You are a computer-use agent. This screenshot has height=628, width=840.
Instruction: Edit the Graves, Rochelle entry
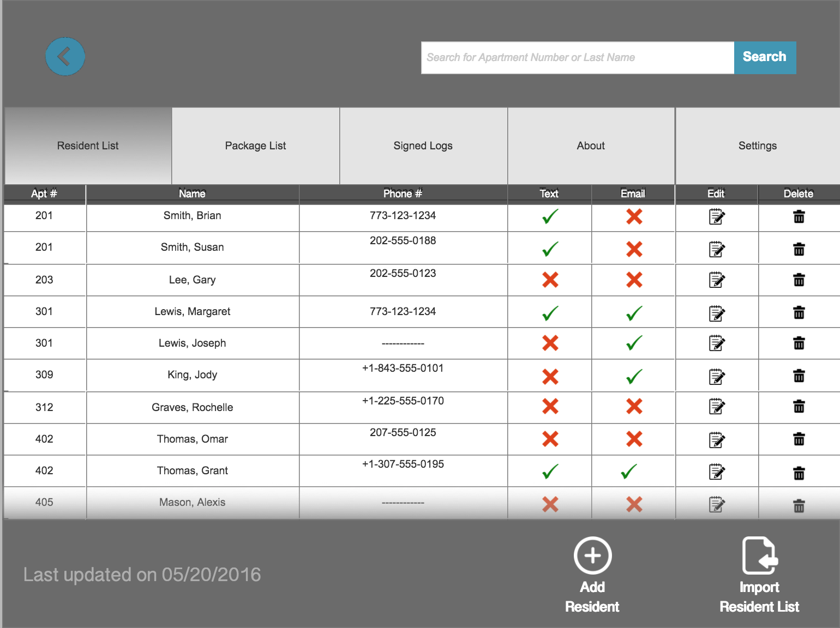717,407
